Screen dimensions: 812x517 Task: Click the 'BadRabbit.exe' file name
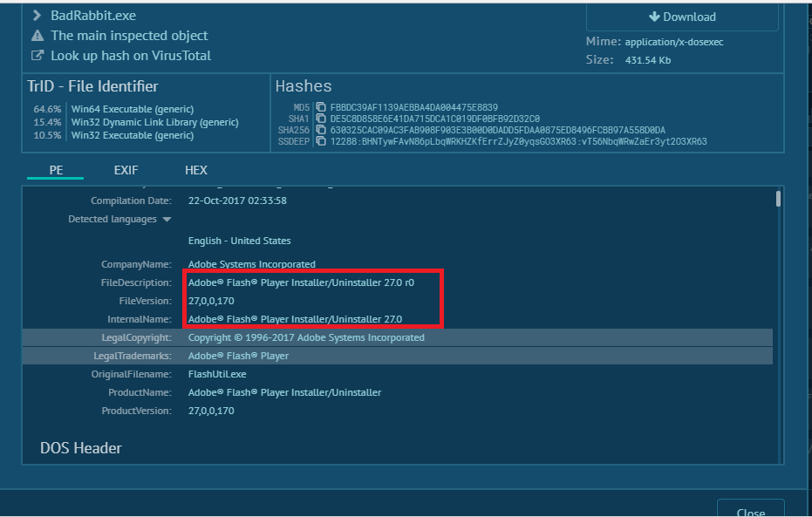click(x=93, y=16)
